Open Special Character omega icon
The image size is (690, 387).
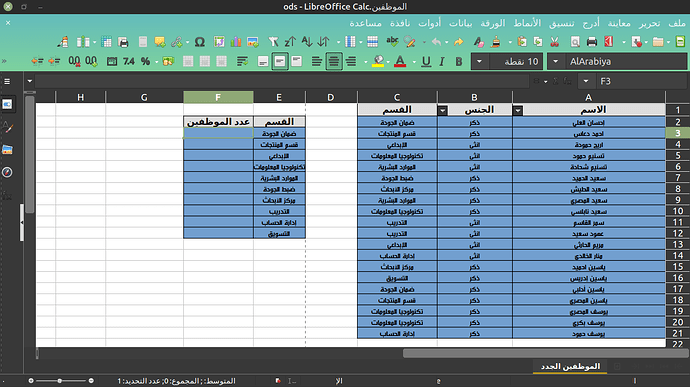[x=200, y=42]
